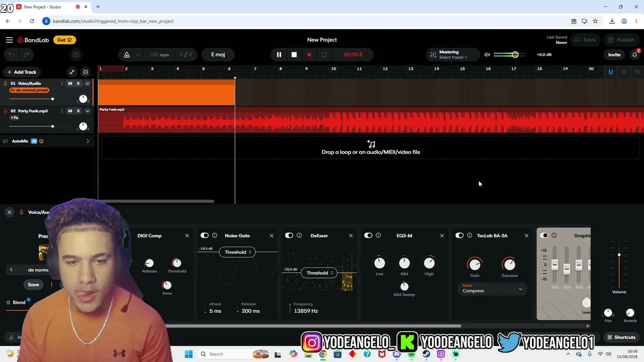Image resolution: width=644 pixels, height=362 pixels.
Task: Solo the Party Funk.mp3 track
Action: pos(78,111)
